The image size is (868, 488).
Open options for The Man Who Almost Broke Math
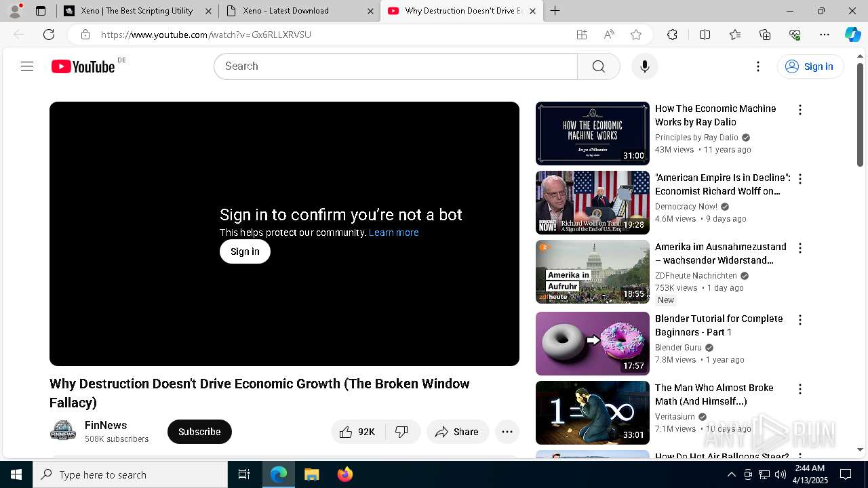(x=800, y=389)
